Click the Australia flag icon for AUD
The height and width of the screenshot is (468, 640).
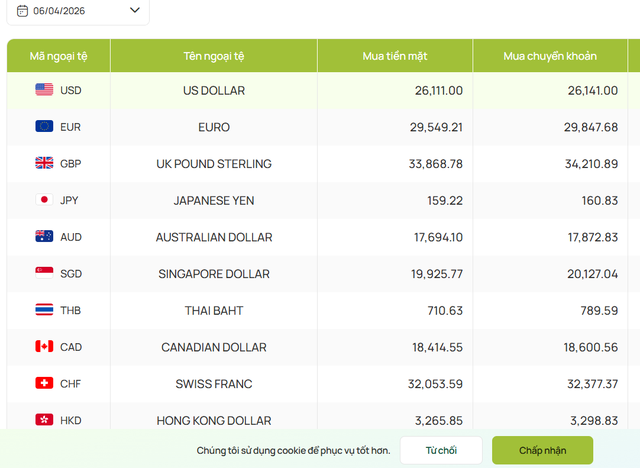pos(44,236)
